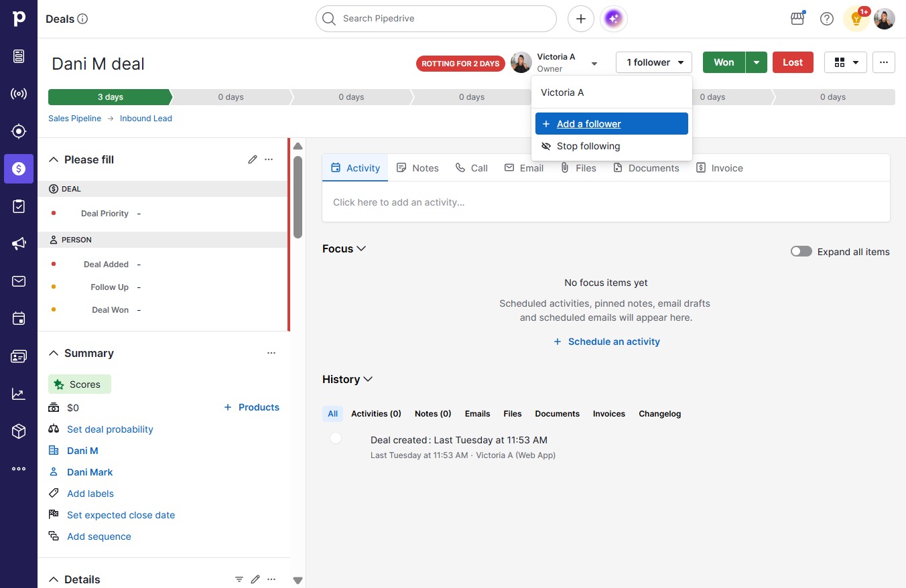Open the More ellipsis in sidebar
The width and height of the screenshot is (906, 588).
click(x=19, y=469)
